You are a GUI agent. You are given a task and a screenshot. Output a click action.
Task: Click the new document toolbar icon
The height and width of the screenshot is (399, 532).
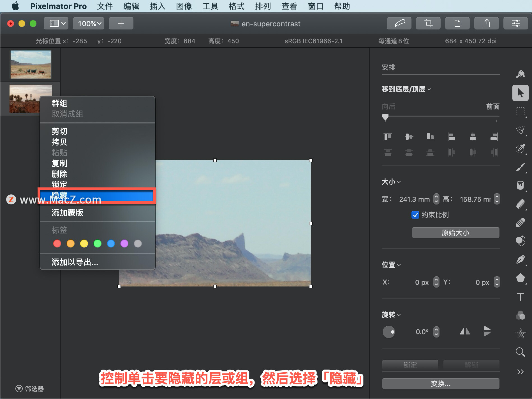457,23
